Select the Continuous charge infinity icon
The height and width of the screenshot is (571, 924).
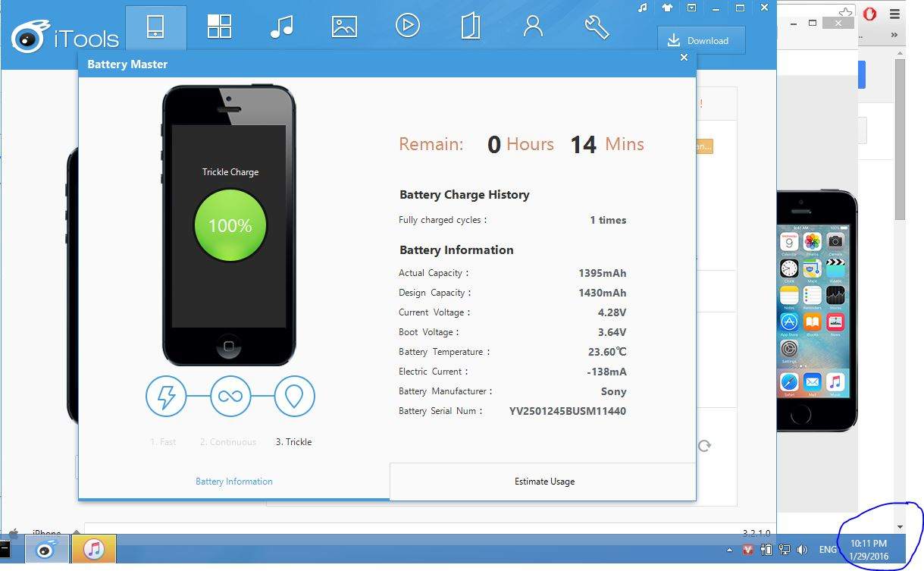230,396
